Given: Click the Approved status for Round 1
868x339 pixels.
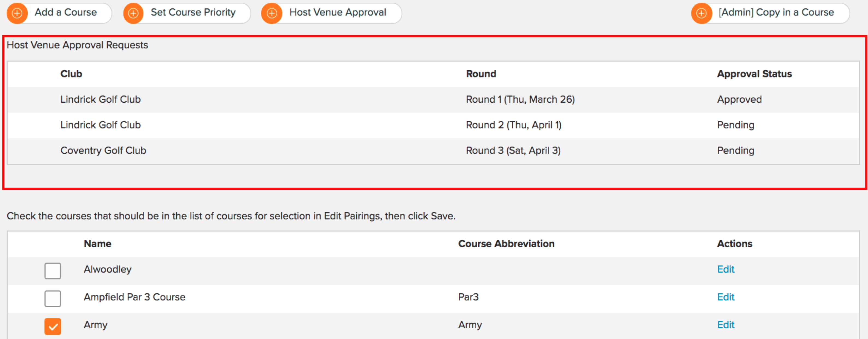Looking at the screenshot, I should (739, 99).
